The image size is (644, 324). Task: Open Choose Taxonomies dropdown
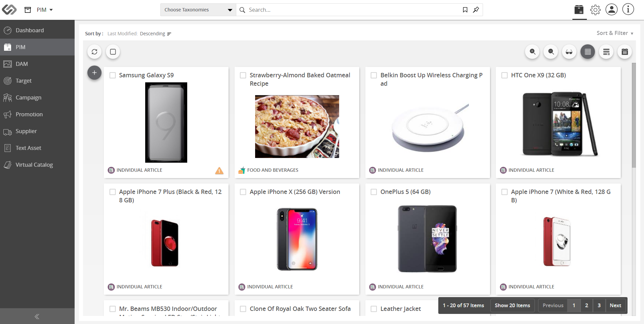[198, 10]
